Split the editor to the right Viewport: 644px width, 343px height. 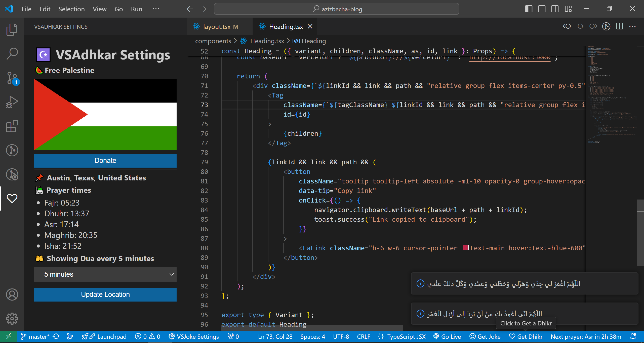[x=620, y=26]
